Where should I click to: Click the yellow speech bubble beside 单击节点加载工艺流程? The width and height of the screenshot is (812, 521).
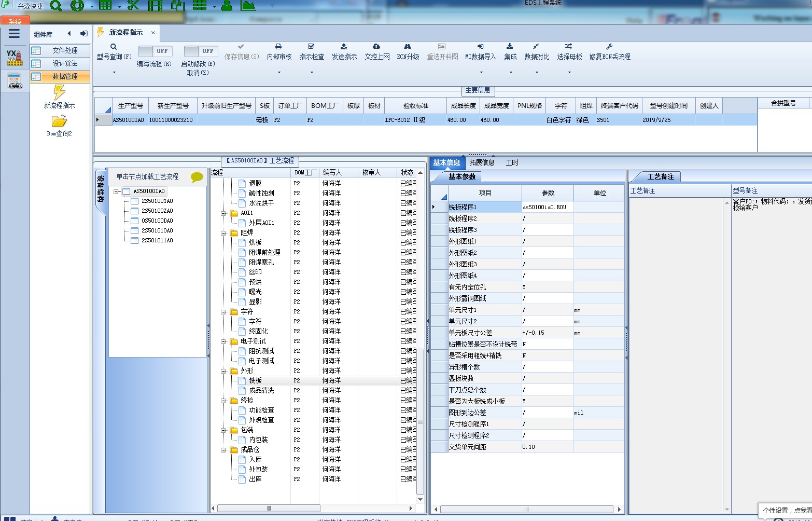(197, 177)
